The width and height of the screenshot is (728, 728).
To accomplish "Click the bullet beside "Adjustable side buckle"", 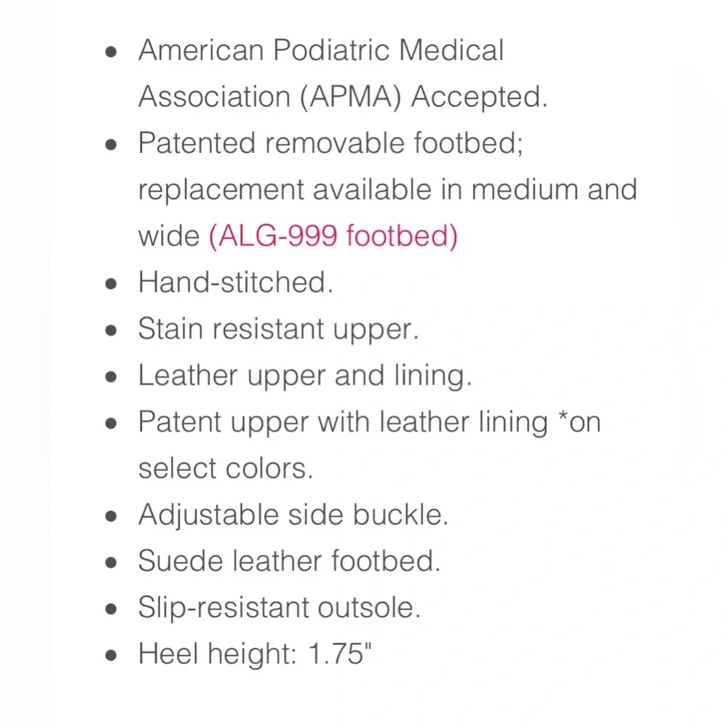I will click(111, 516).
